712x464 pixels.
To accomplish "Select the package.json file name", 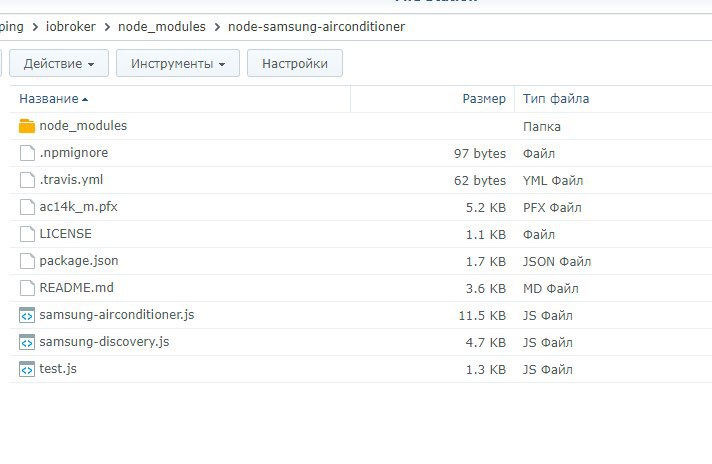I will click(79, 261).
